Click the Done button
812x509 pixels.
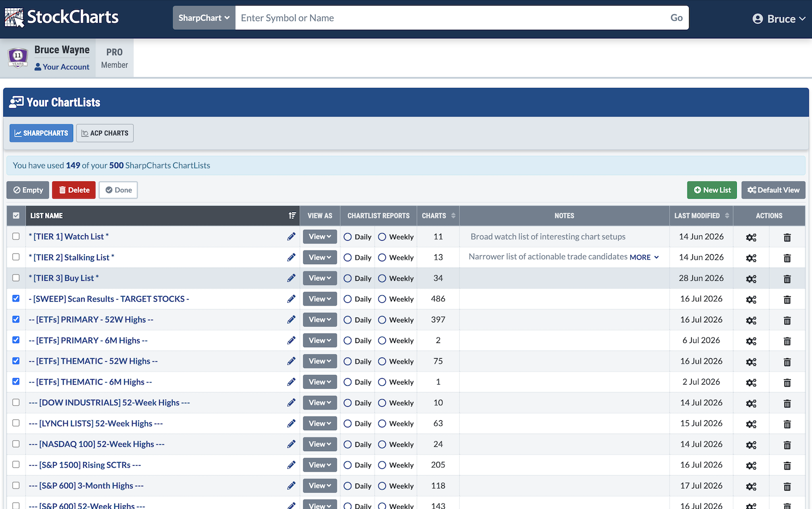119,190
